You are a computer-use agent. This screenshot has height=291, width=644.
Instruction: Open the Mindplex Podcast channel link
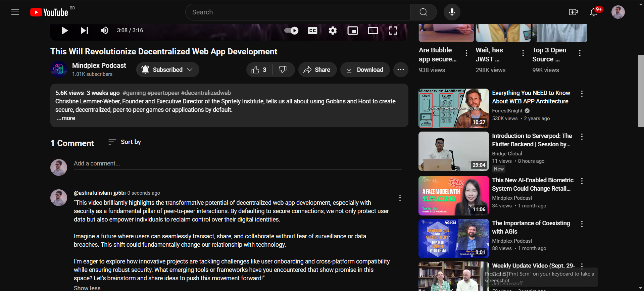tap(99, 65)
